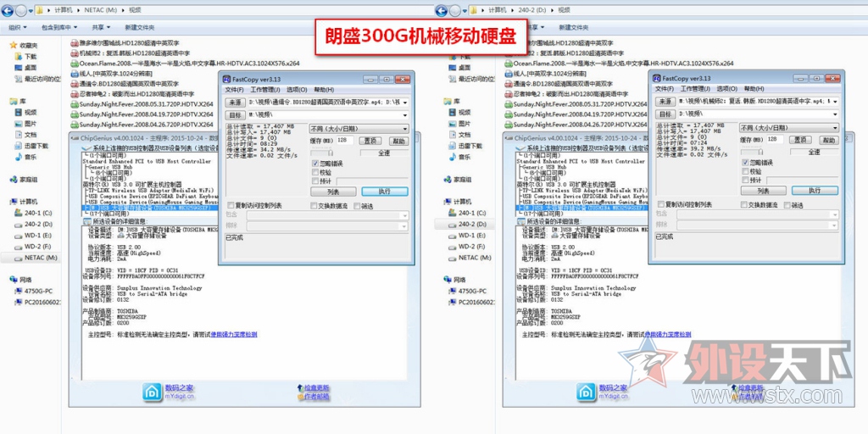Image resolution: width=868 pixels, height=434 pixels.
Task: Click 列表 button in left FastCopy
Action: pyautogui.click(x=333, y=191)
